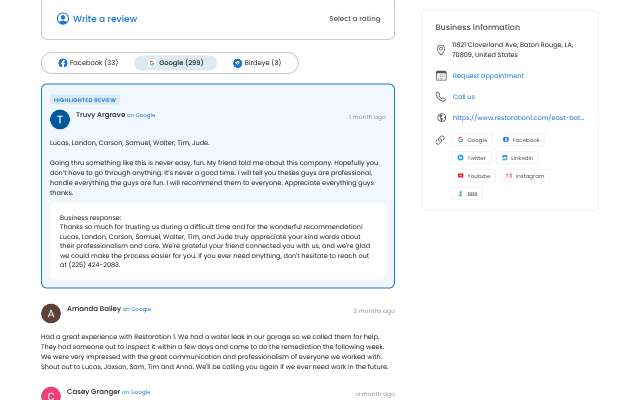Click the phone icon beside Call us

click(x=441, y=97)
